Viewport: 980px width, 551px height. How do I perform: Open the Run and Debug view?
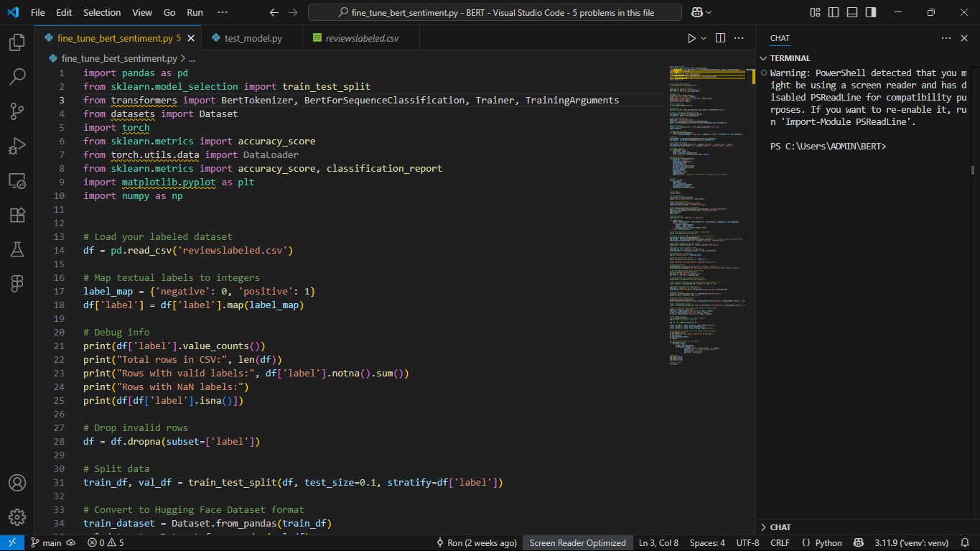17,146
